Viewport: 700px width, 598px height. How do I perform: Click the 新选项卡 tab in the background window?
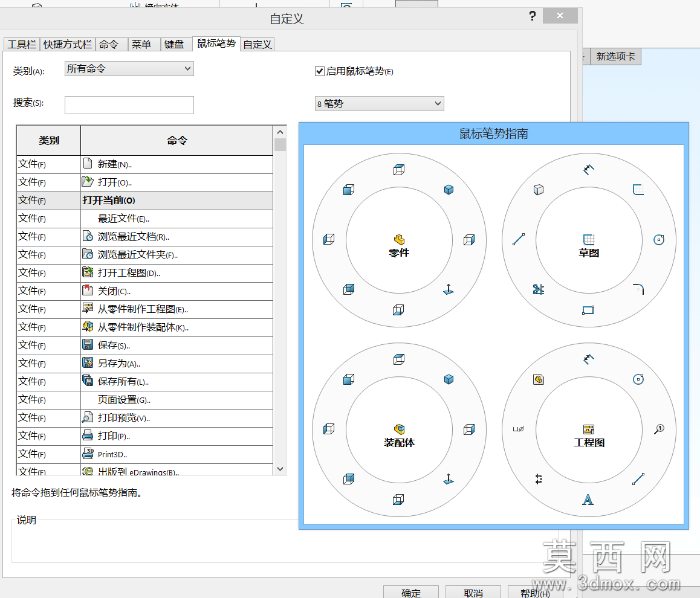(x=615, y=57)
